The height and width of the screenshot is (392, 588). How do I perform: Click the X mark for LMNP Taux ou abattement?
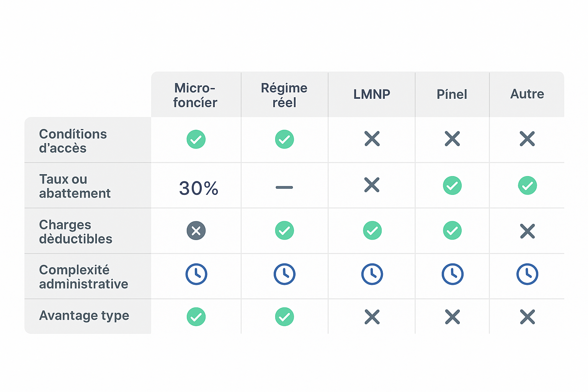click(x=372, y=185)
